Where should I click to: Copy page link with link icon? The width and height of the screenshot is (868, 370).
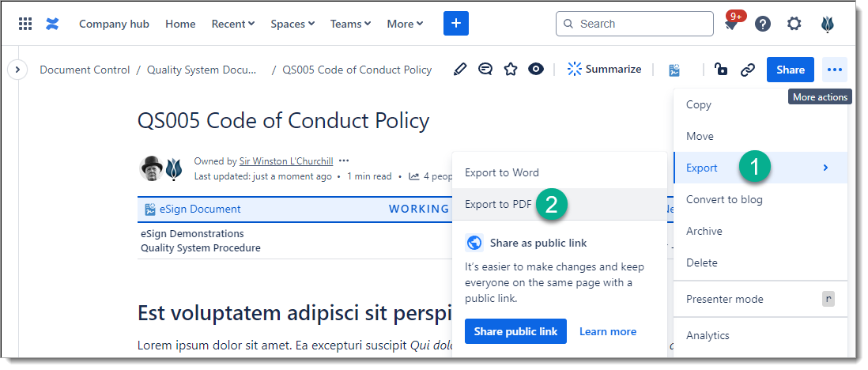pos(747,70)
